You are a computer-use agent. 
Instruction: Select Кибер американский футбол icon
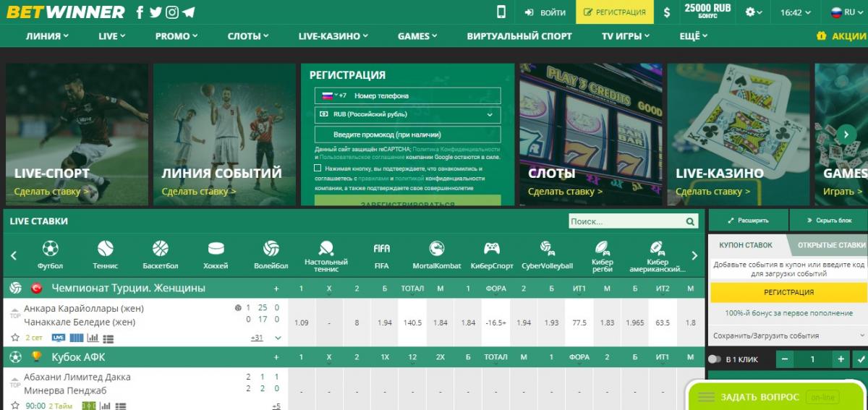tap(658, 248)
